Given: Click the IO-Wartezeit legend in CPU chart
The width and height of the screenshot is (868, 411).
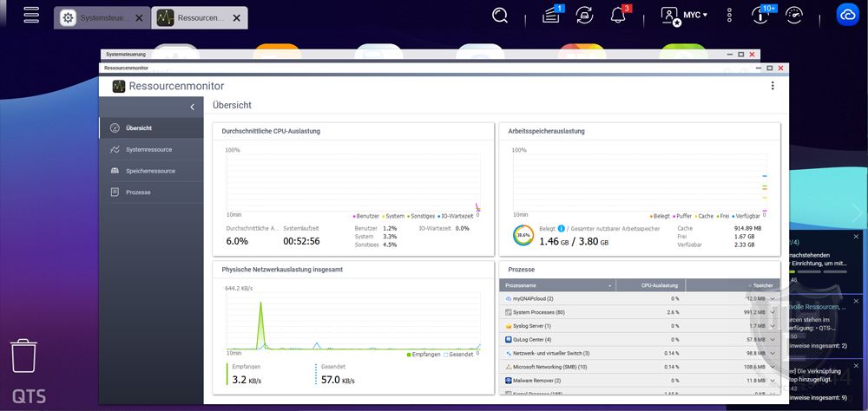Looking at the screenshot, I should [x=455, y=216].
